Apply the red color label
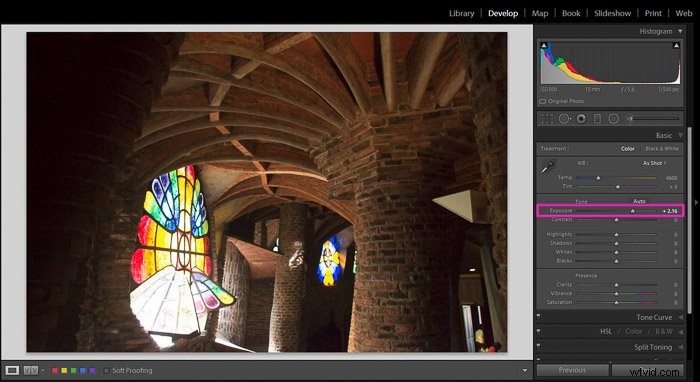Screen dimensions: 700x382 coord(54,370)
